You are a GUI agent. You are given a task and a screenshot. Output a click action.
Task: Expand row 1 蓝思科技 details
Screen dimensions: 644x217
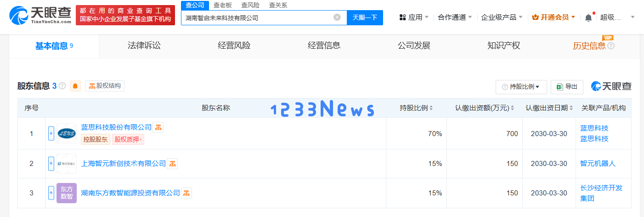(51, 133)
